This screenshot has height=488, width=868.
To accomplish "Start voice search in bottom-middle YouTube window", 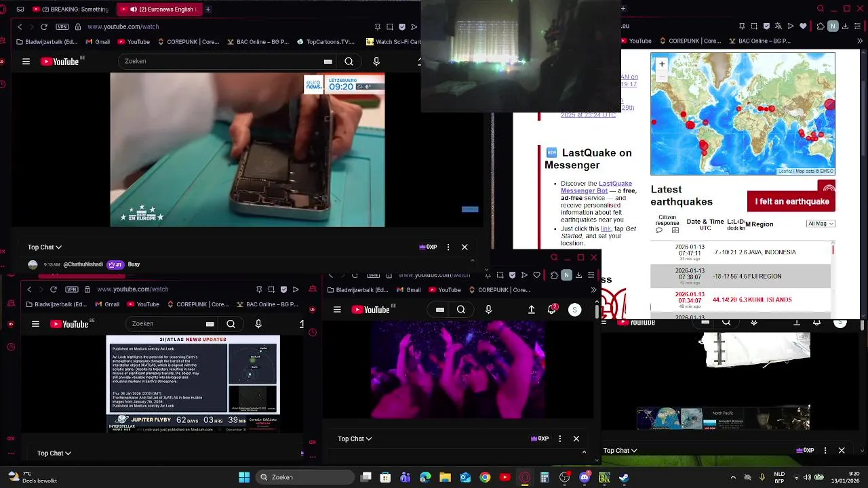I will pyautogui.click(x=488, y=310).
